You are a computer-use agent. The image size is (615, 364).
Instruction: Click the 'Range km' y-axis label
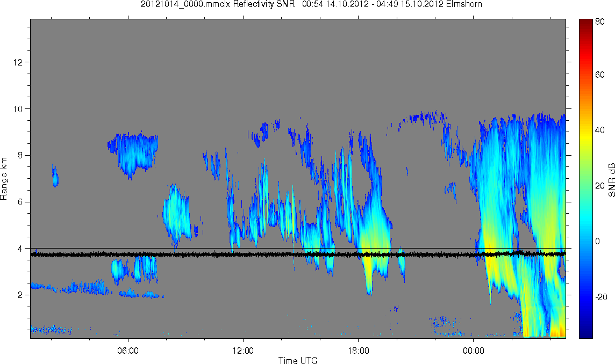coord(4,178)
